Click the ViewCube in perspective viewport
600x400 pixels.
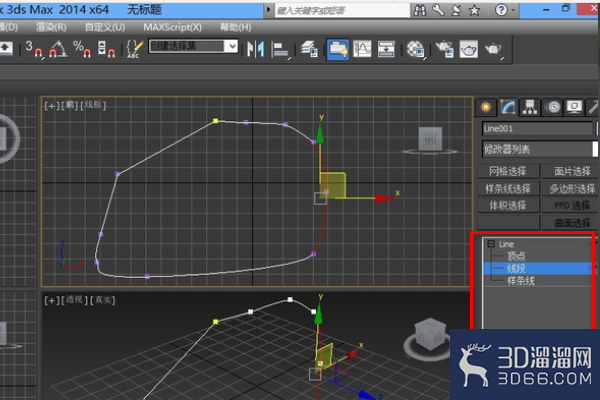pyautogui.click(x=431, y=334)
